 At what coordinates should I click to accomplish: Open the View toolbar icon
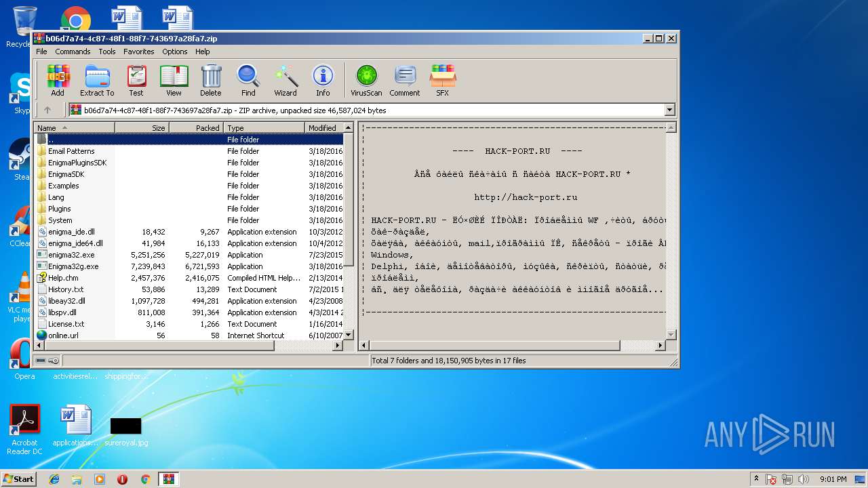pyautogui.click(x=174, y=81)
